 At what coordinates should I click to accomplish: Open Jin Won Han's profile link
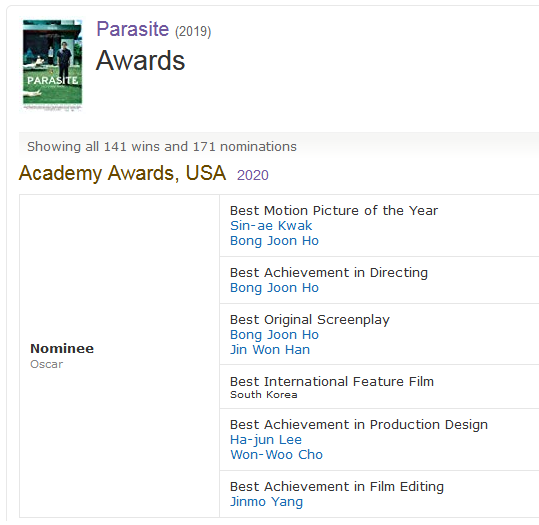click(270, 350)
